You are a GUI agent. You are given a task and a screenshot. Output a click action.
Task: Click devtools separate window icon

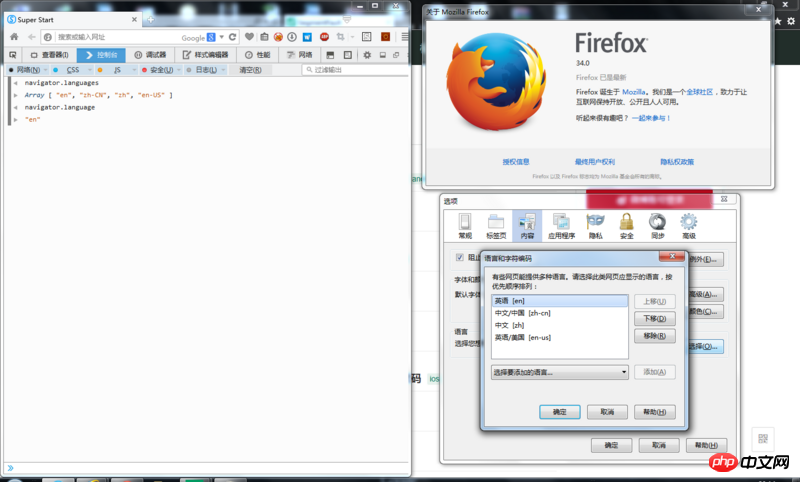tap(396, 55)
